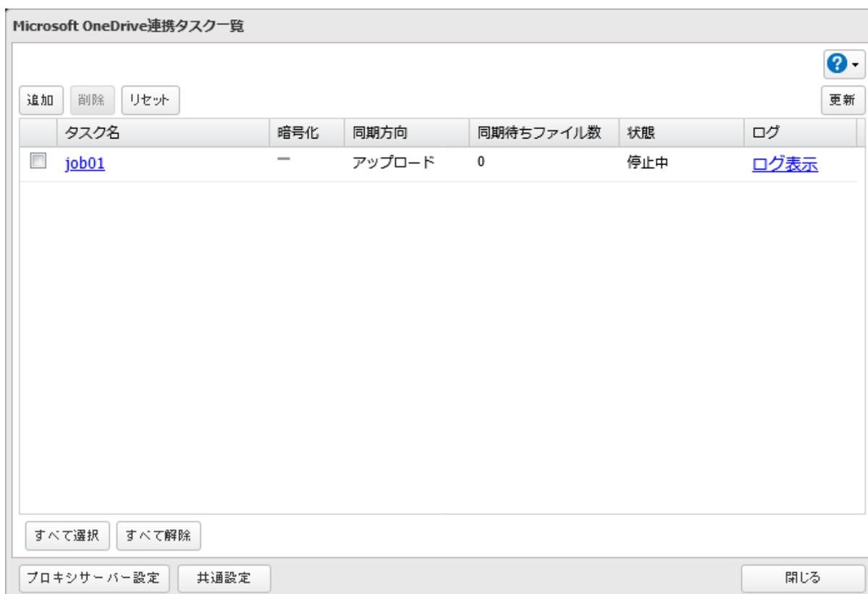Image resolution: width=868 pixels, height=594 pixels.
Task: Open the job01 task link
Action: tap(85, 164)
